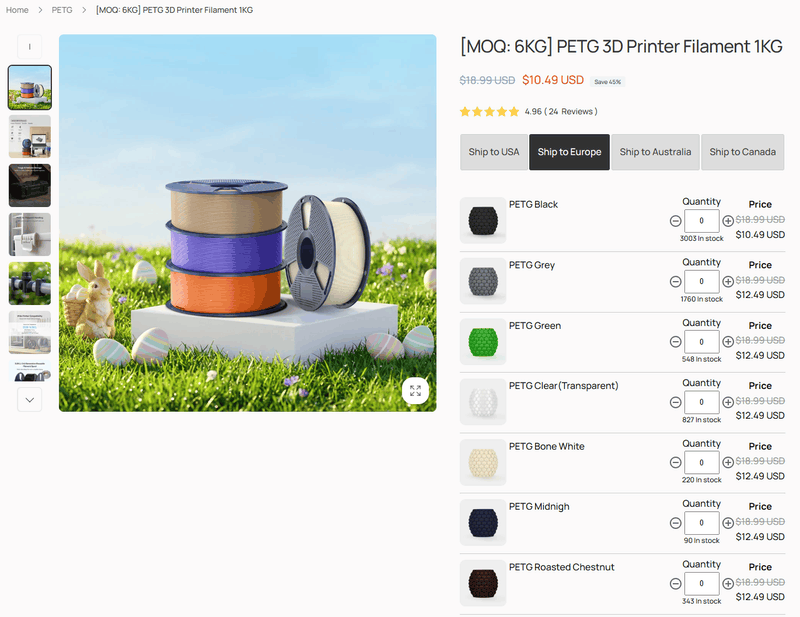Screen dimensions: 800x617
Task: Decrease PETG Grey quantity with minus icon
Action: click(676, 282)
